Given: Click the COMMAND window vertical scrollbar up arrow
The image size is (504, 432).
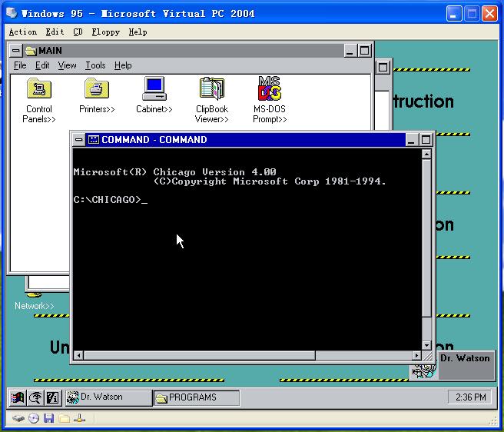Looking at the screenshot, I should (426, 155).
